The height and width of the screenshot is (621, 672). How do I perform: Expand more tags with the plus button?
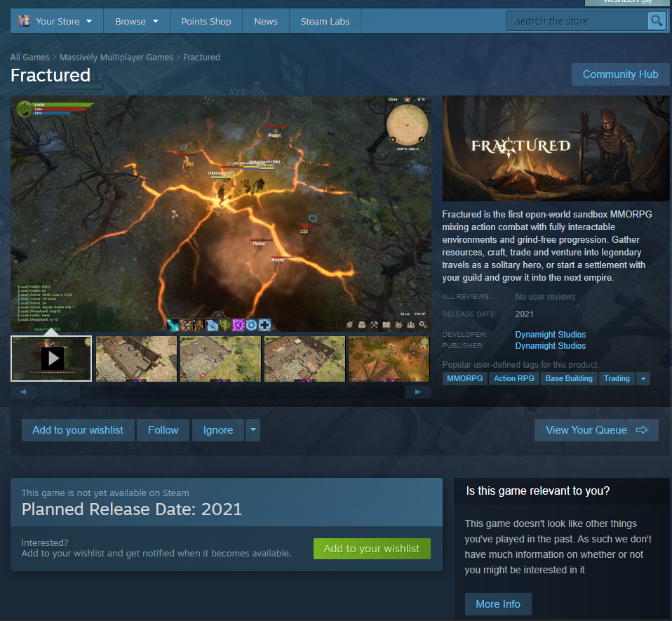643,378
